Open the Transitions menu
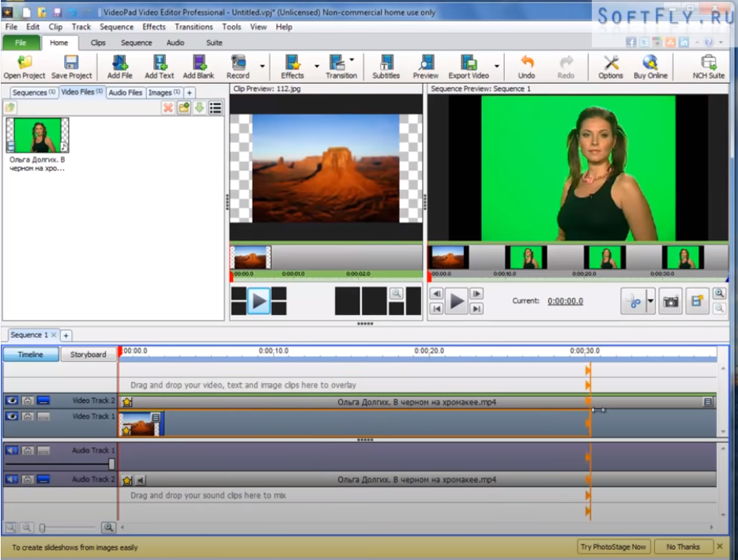Screen dimensions: 738x560 (x=194, y=27)
